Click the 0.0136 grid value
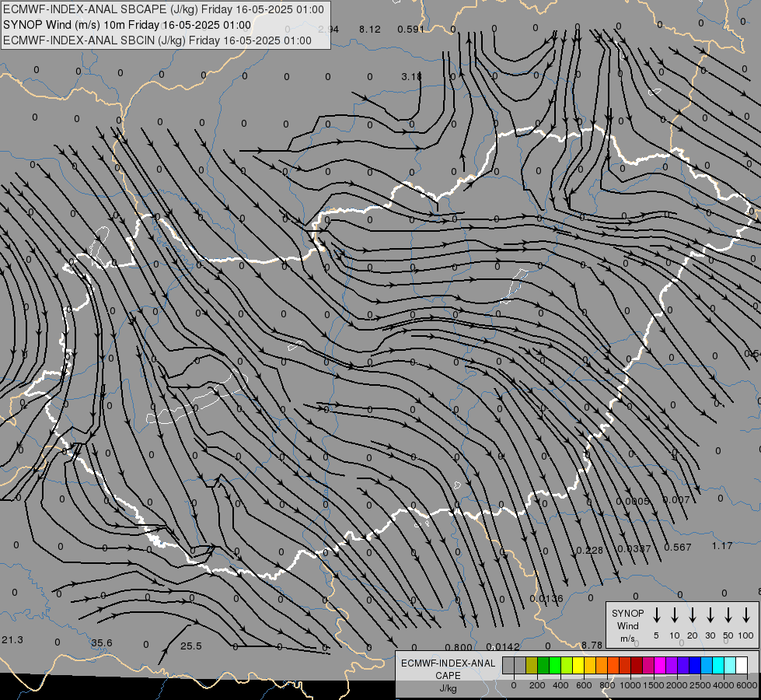This screenshot has width=761, height=700. pos(546,599)
